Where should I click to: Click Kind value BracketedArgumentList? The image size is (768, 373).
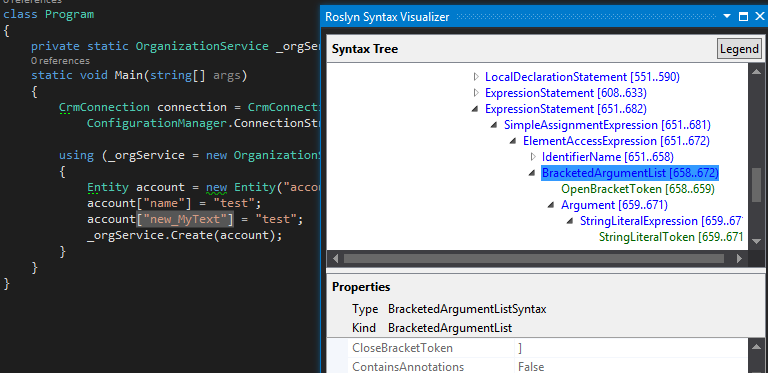click(450, 327)
